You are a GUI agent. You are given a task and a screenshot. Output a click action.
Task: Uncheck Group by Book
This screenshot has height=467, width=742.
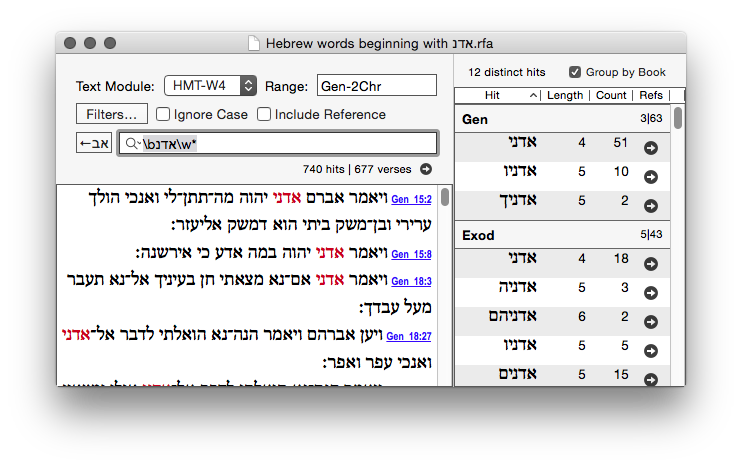574,72
